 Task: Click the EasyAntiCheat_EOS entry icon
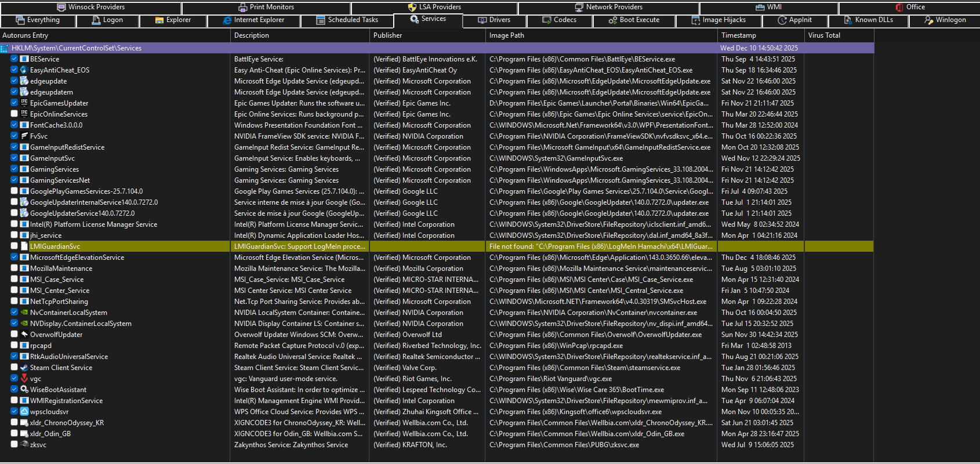point(24,70)
